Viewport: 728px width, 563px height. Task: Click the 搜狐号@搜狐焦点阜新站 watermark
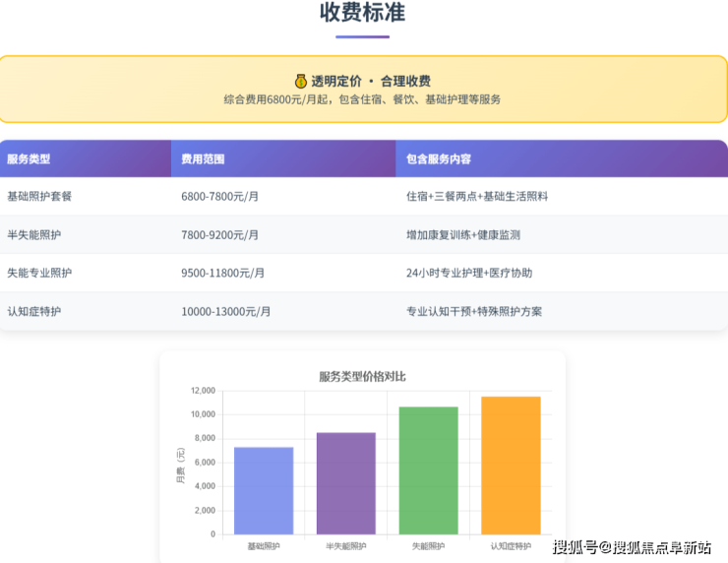pyautogui.click(x=632, y=547)
